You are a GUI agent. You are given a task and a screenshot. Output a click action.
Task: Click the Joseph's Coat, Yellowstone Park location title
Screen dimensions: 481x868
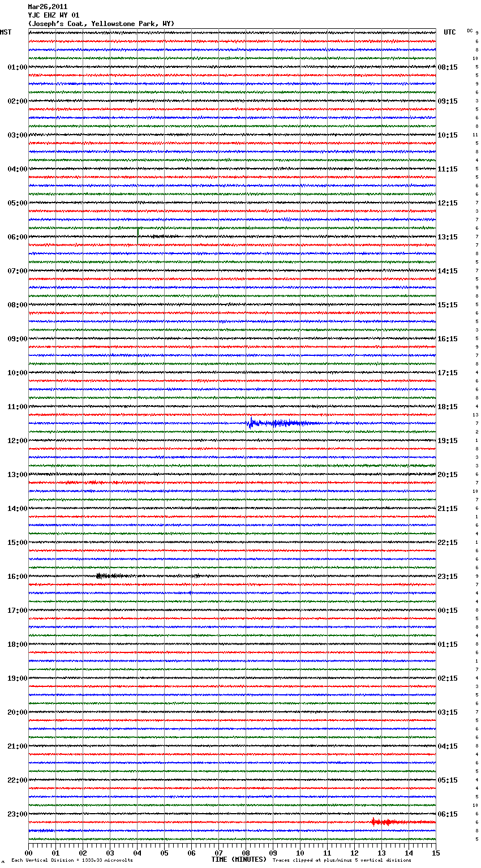click(101, 24)
